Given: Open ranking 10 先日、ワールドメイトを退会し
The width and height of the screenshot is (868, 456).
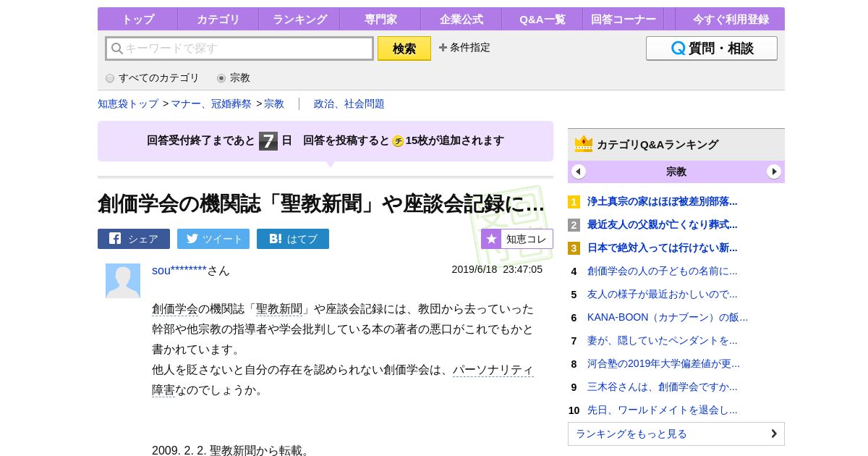Looking at the screenshot, I should [663, 410].
